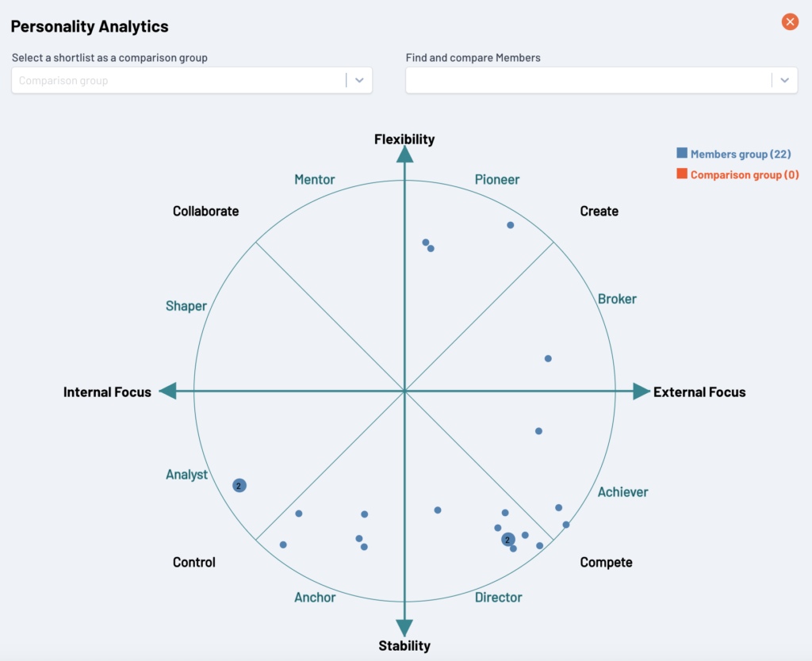Image resolution: width=812 pixels, height=661 pixels.
Task: Open the Comparison group dropdown
Action: tap(178, 80)
